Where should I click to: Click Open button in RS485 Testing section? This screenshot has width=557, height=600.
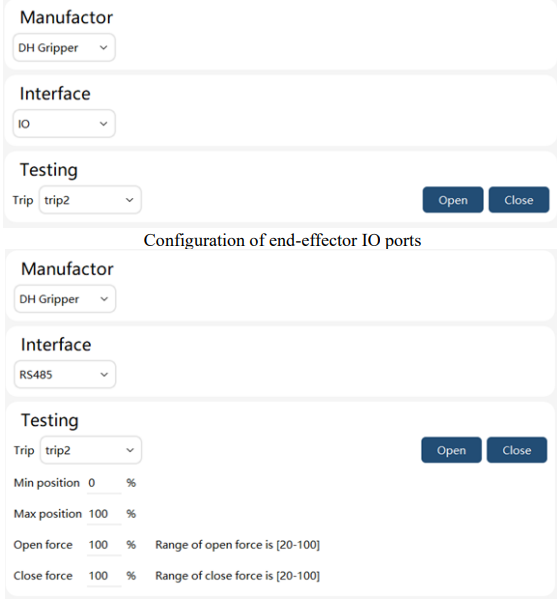point(451,450)
